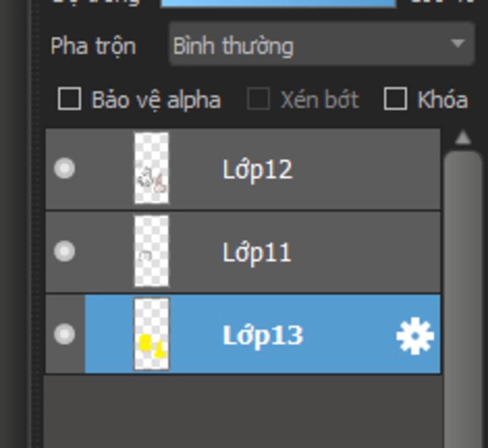
Task: Click the layer list scroll up arrow
Action: pyautogui.click(x=463, y=138)
